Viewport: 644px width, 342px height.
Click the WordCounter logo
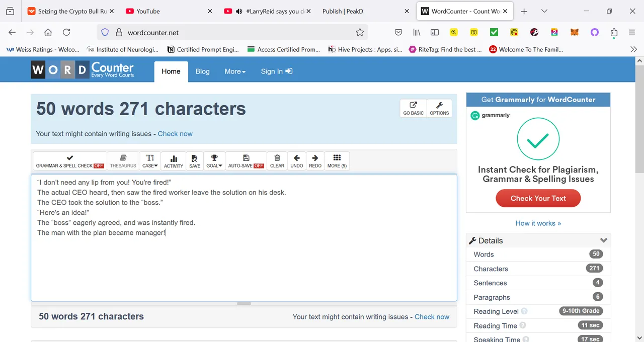(x=83, y=70)
